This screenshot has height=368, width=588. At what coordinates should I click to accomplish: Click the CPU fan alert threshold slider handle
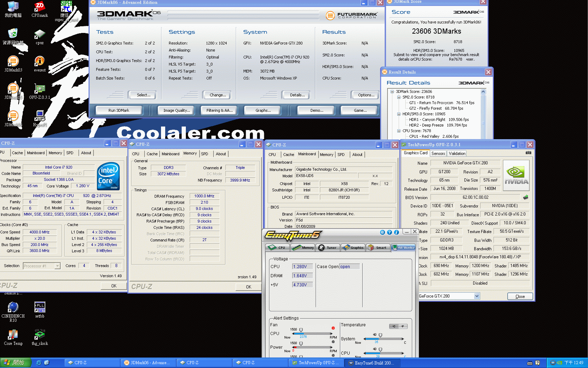301,330
